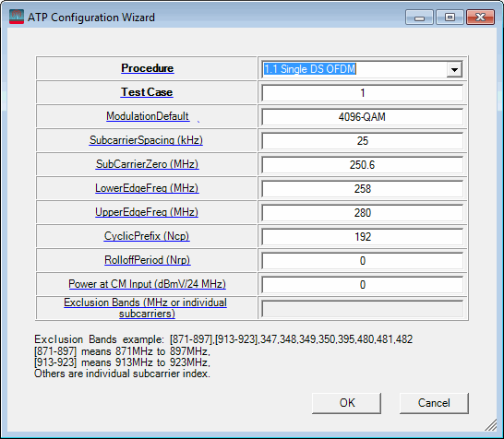Screen dimensions: 504x439
Task: Click the SubCarrierZero field showing 250.6
Action: [x=362, y=165]
